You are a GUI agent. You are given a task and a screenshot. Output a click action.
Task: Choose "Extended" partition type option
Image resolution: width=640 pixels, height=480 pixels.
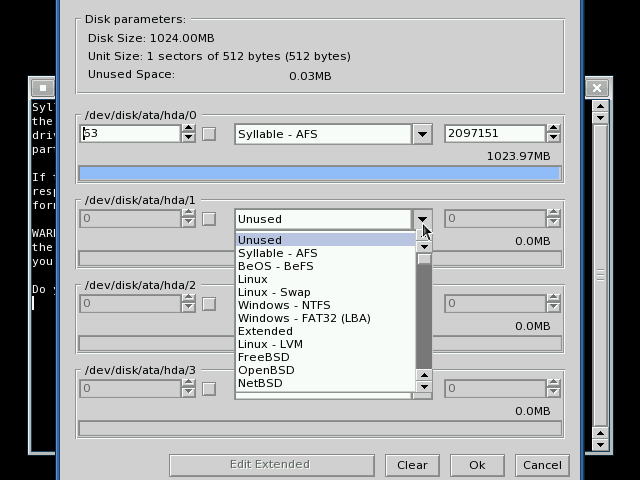pyautogui.click(x=265, y=331)
